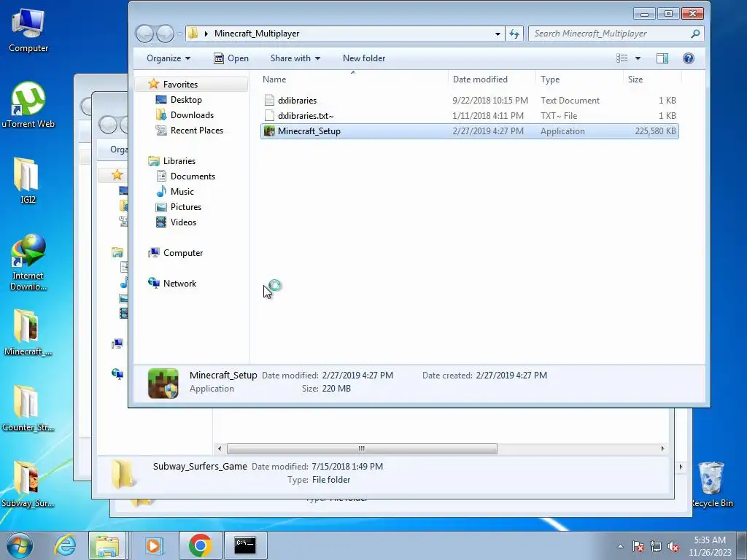This screenshot has height=560, width=747.
Task: Open Internet Explorer from taskbar
Action: (65, 545)
